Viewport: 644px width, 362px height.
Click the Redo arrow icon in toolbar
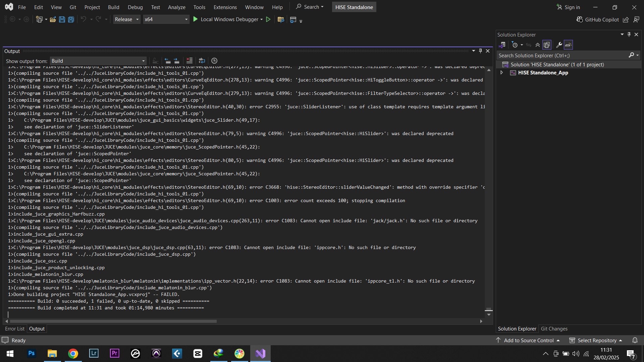(98, 19)
